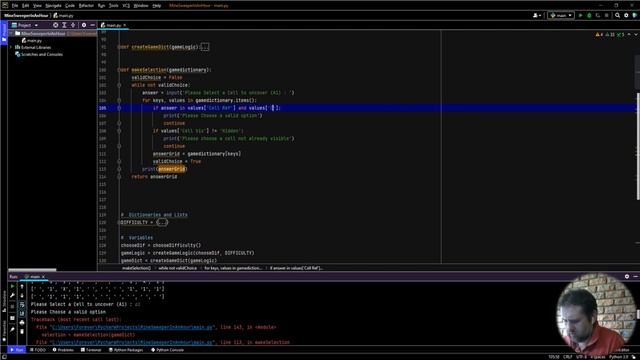
Task: Open the TODO tool window
Action: pos(38,350)
